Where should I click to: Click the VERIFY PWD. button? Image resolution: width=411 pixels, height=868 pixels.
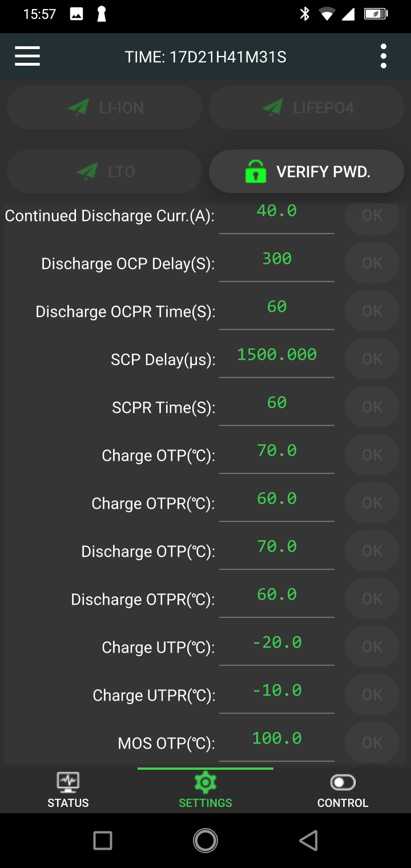click(x=307, y=171)
